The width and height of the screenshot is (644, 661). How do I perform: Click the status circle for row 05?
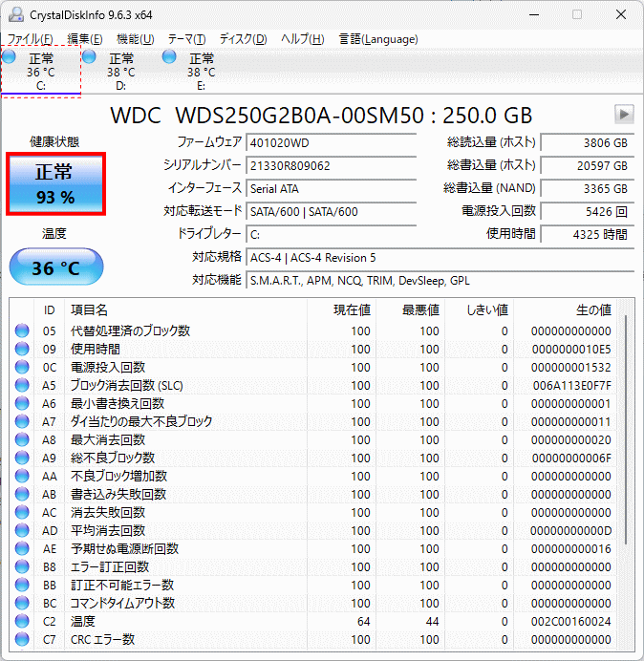click(x=22, y=330)
